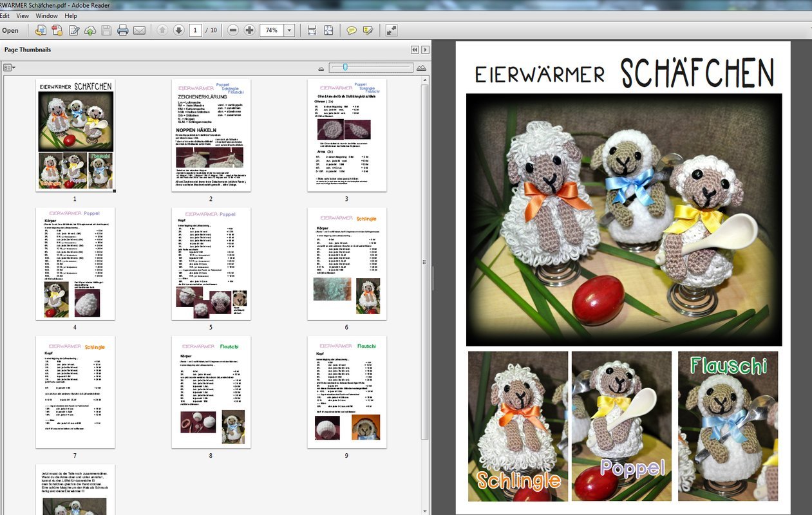Go to next page with down arrow
Image resolution: width=812 pixels, height=515 pixels.
point(178,30)
